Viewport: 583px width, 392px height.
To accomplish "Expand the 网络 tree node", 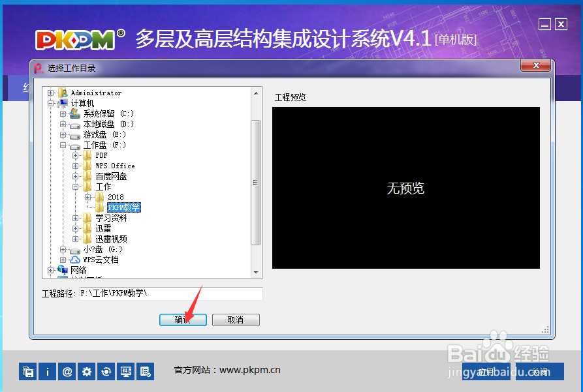I will click(50, 270).
